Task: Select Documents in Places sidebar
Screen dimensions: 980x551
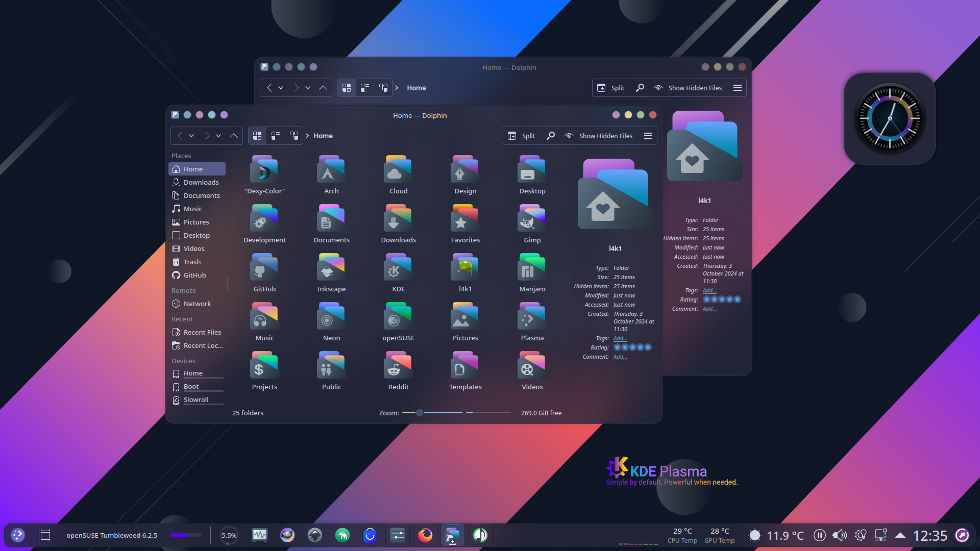Action: (197, 195)
